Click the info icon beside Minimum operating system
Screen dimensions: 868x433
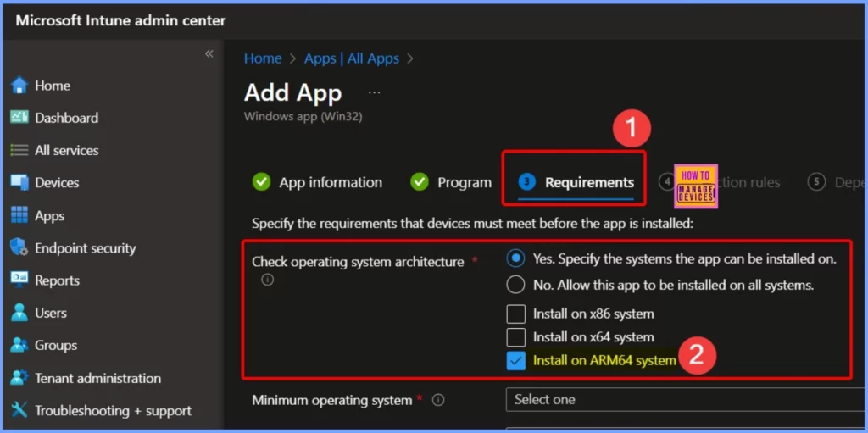coord(438,400)
